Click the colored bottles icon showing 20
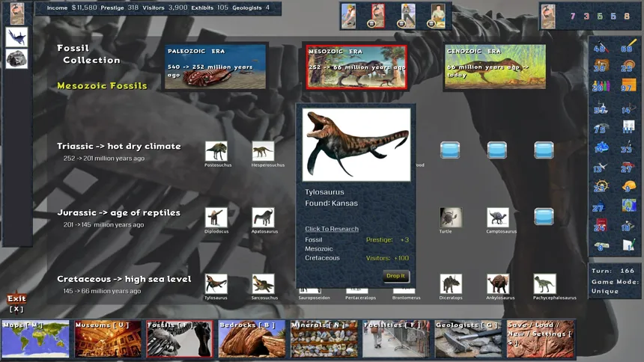This screenshot has width=644, height=362. pyautogui.click(x=601, y=85)
